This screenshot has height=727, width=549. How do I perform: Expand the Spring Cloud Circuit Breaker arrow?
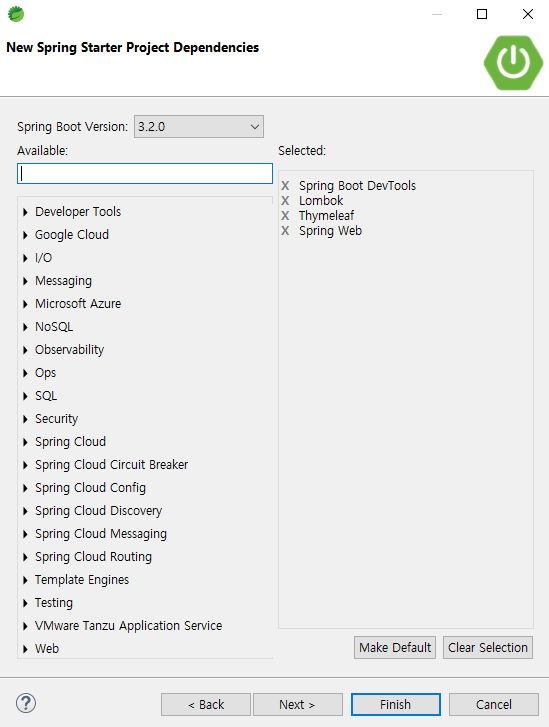[x=25, y=465]
